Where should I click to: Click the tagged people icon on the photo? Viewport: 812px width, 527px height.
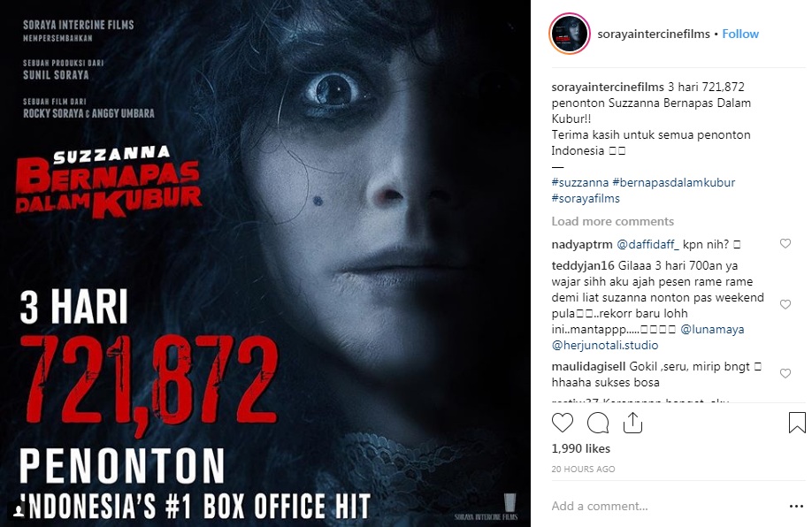19,510
